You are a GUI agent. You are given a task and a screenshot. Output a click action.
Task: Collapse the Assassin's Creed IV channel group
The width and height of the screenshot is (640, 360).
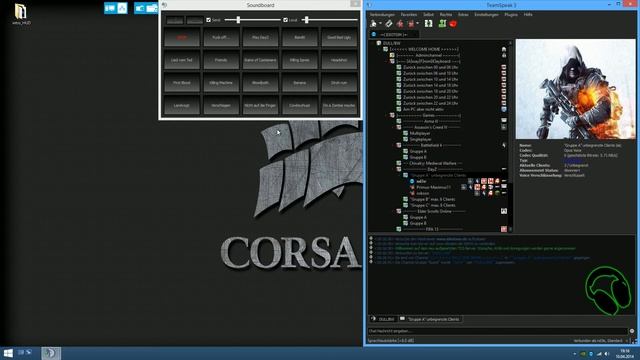pos(393,127)
